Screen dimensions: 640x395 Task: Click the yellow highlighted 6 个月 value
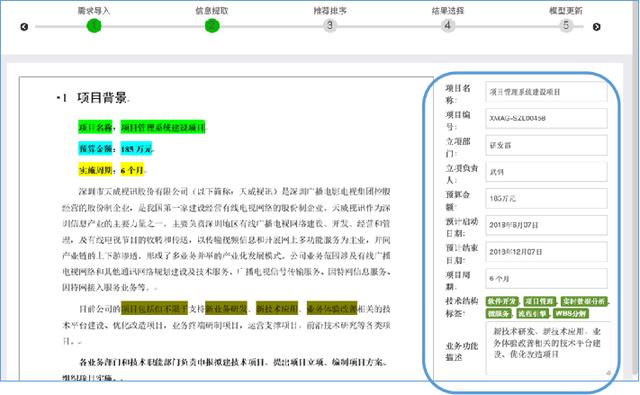pos(132,169)
